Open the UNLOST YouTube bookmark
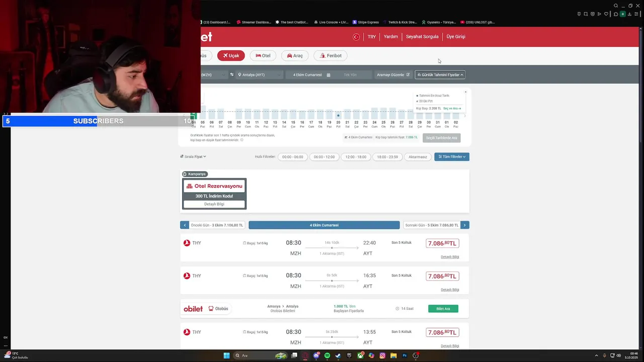Image resolution: width=644 pixels, height=362 pixels. coord(477,22)
